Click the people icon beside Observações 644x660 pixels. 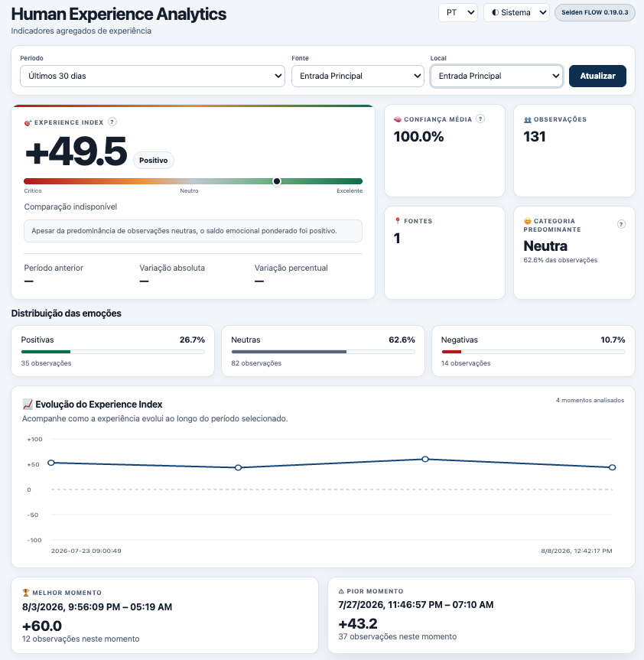point(528,119)
